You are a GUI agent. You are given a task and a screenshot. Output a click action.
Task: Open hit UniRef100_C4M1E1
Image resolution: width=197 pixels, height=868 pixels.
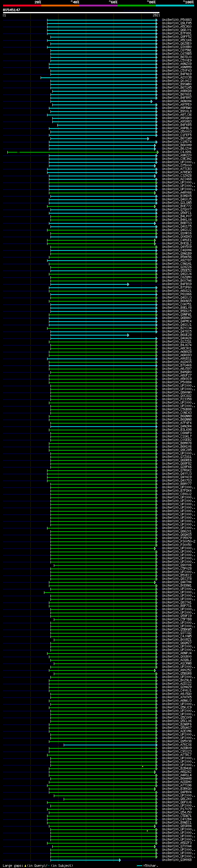coord(177,240)
